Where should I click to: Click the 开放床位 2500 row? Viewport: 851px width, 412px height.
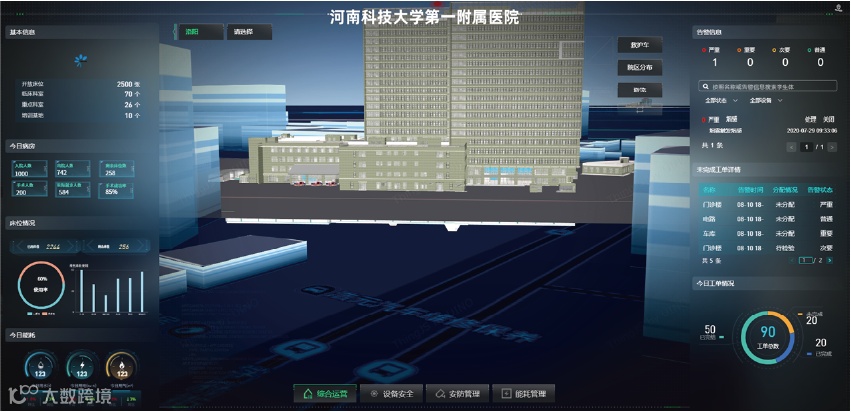tap(81, 84)
